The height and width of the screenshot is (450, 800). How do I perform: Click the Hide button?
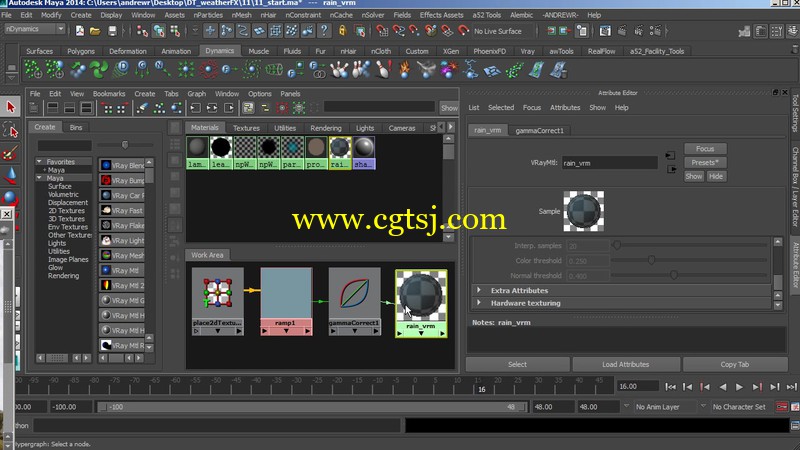[716, 176]
